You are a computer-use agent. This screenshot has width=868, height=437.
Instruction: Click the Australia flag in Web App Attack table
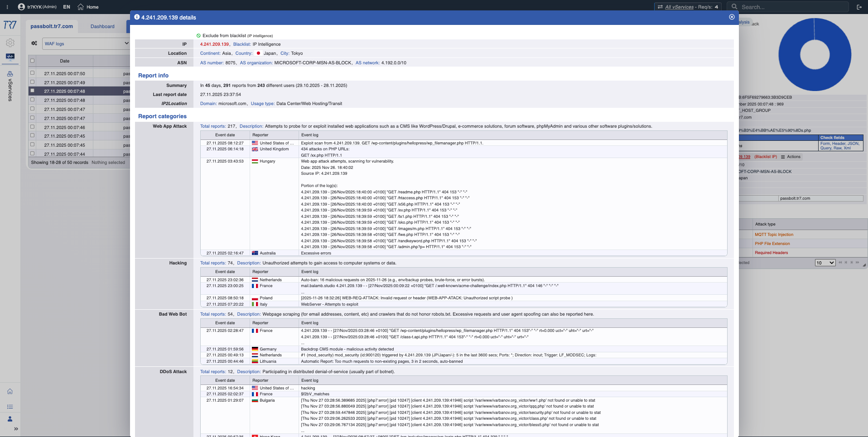tap(255, 253)
